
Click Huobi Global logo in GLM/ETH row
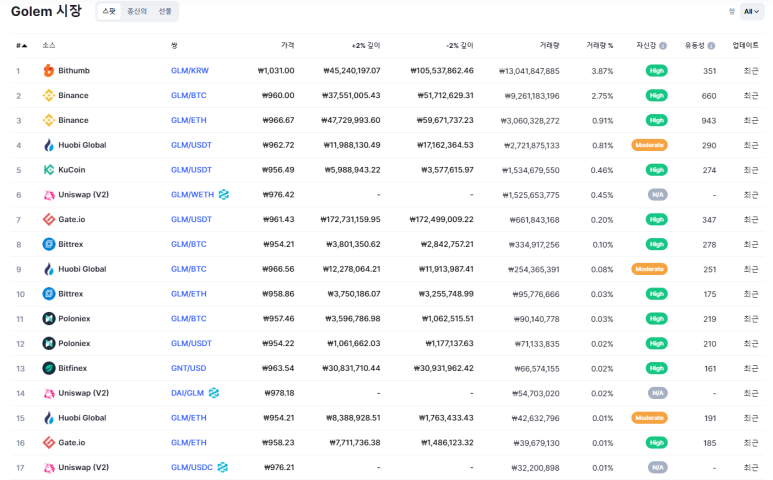tap(48, 418)
